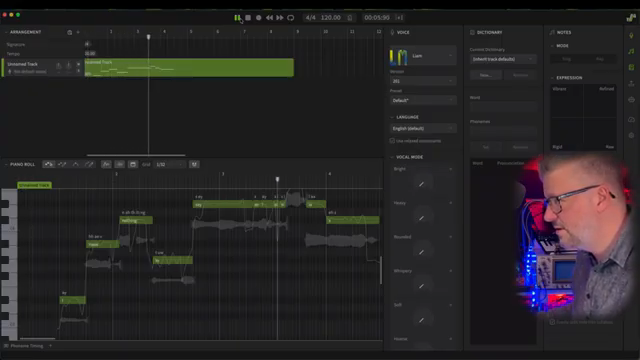Collapse the EXPRESSION section in Notes
This screenshot has width=640, height=360.
point(567,78)
